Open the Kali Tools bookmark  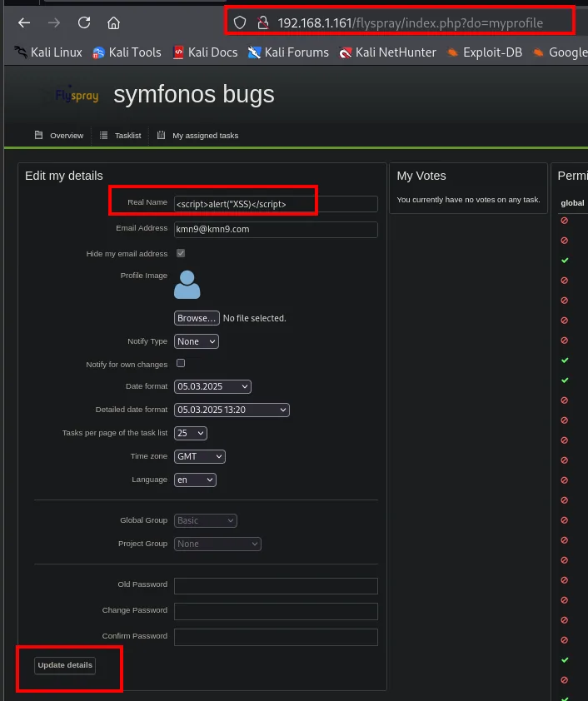point(127,52)
